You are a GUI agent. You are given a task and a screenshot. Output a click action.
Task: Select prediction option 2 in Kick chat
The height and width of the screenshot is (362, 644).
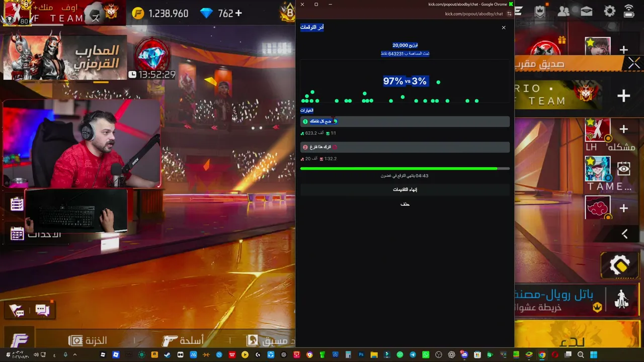click(x=405, y=147)
